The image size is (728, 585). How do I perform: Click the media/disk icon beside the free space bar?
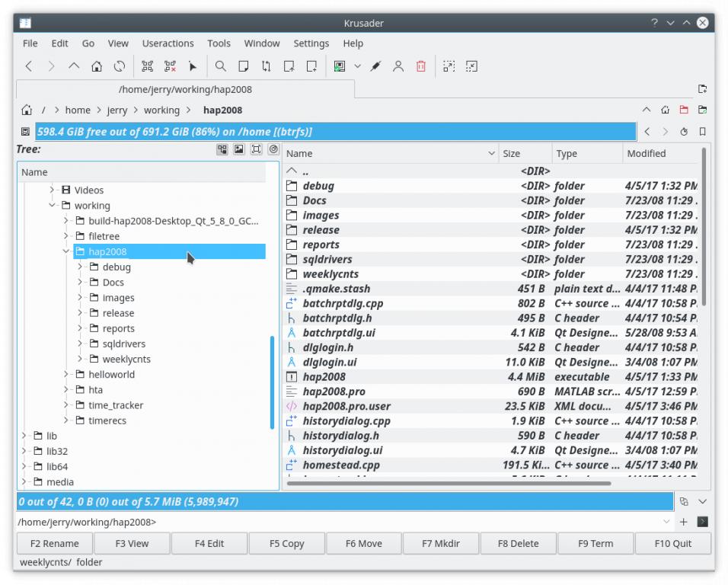(25, 132)
